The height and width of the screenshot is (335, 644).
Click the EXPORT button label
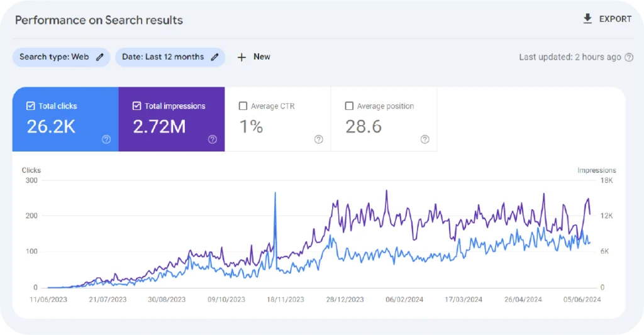(x=615, y=19)
